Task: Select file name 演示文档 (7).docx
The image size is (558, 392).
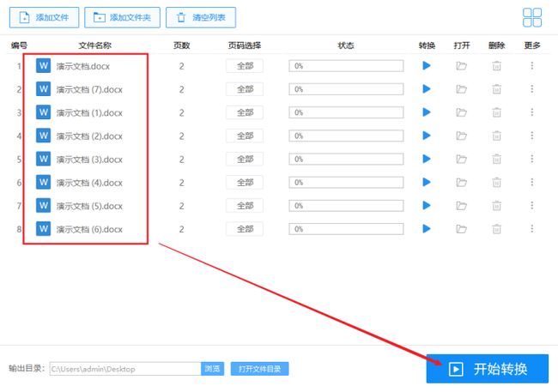Action: click(89, 89)
